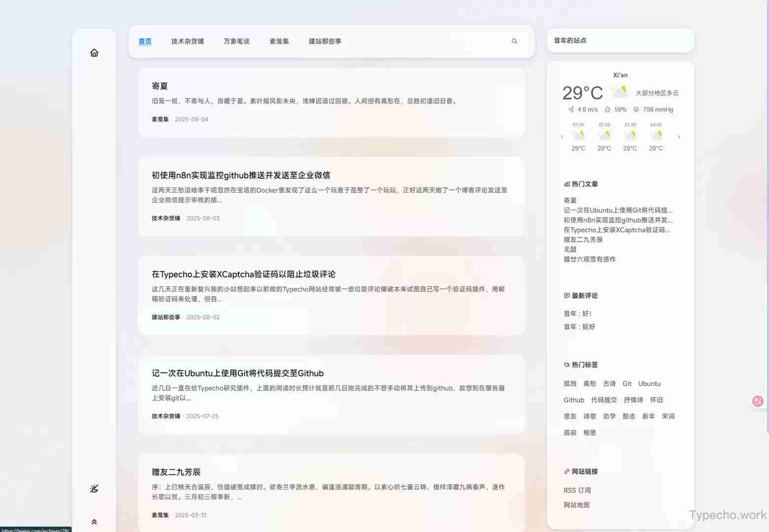
Task: Open the n8n GitHub monitoring article
Action: 240,175
